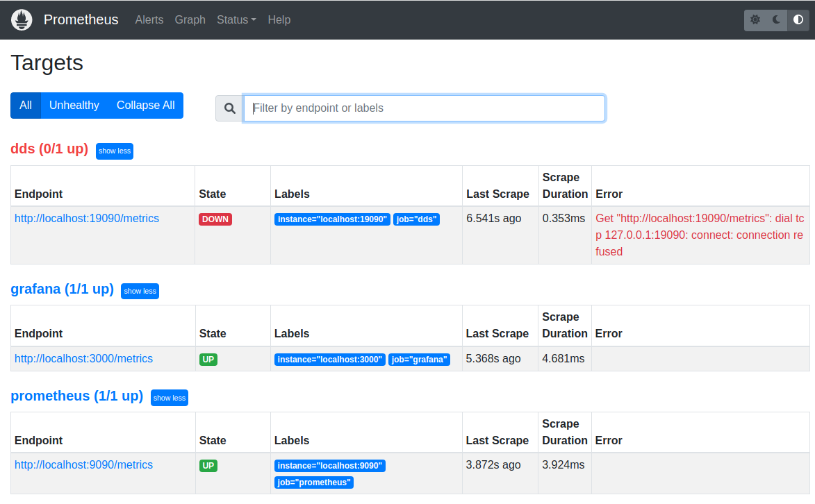815x504 pixels.
Task: Click the grafana (1/1 up) heading
Action: pyautogui.click(x=62, y=289)
